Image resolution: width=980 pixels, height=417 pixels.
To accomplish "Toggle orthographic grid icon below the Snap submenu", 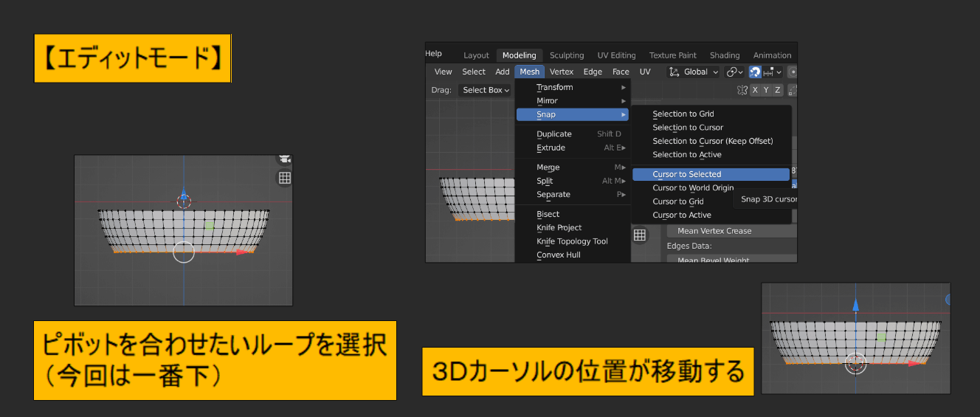I will pos(640,235).
